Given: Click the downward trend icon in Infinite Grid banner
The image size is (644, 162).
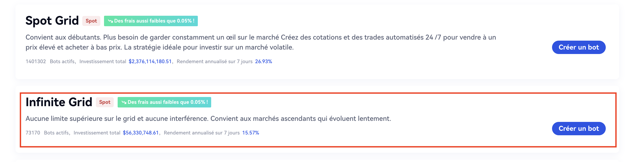Looking at the screenshot, I should coord(124,102).
